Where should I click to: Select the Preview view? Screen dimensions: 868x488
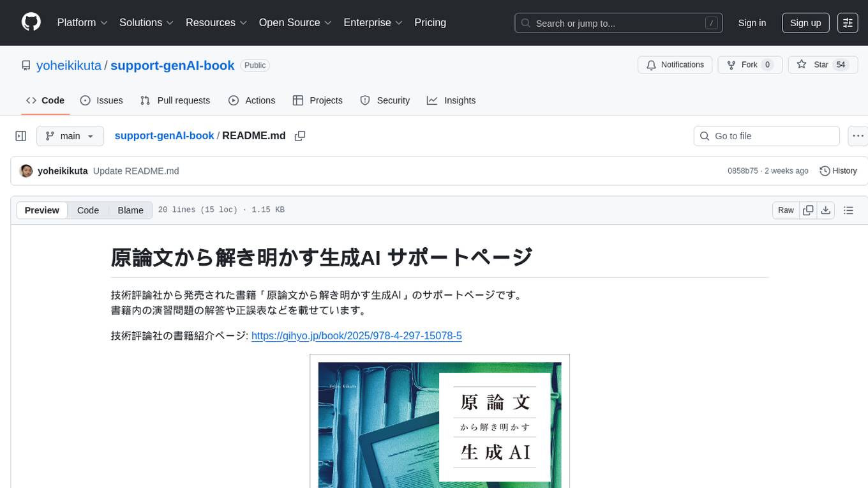point(42,210)
